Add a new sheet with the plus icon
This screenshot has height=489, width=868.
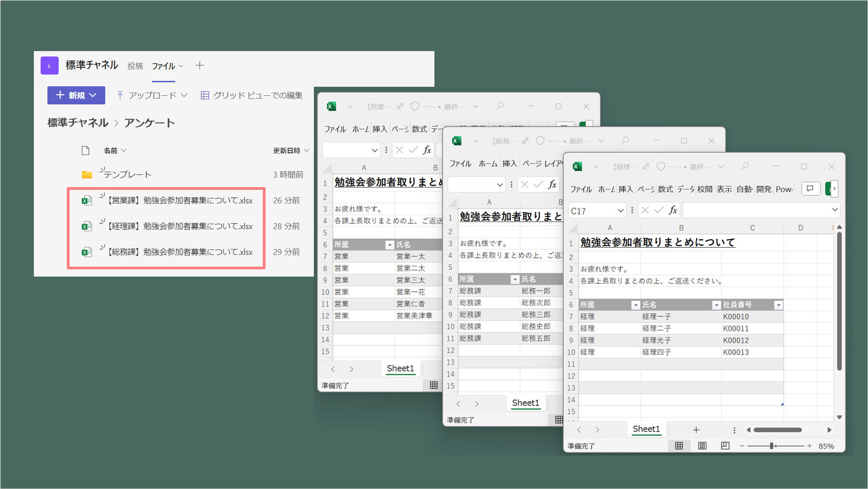696,430
